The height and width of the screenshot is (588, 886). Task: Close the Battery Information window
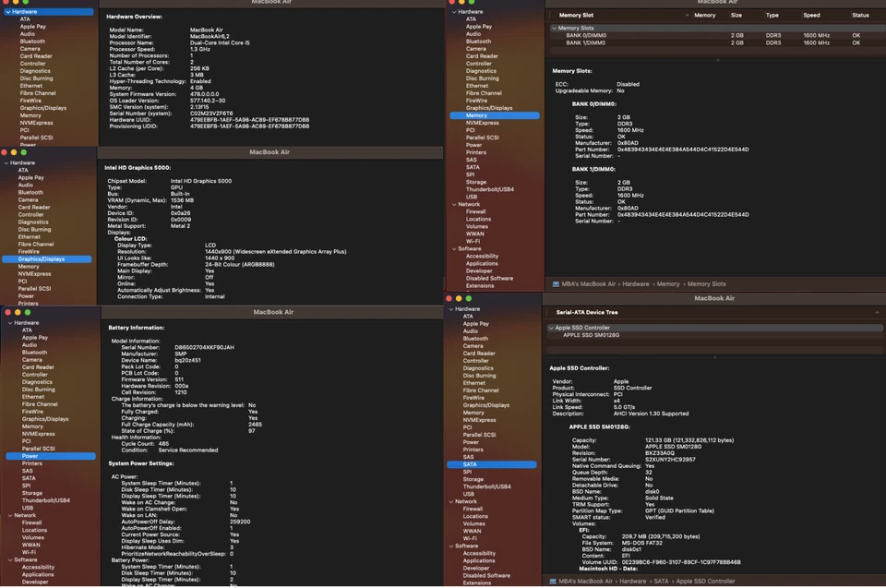[8, 313]
